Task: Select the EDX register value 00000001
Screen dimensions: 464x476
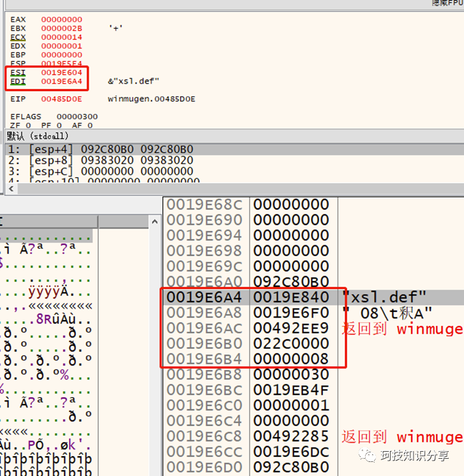Action: (61, 46)
